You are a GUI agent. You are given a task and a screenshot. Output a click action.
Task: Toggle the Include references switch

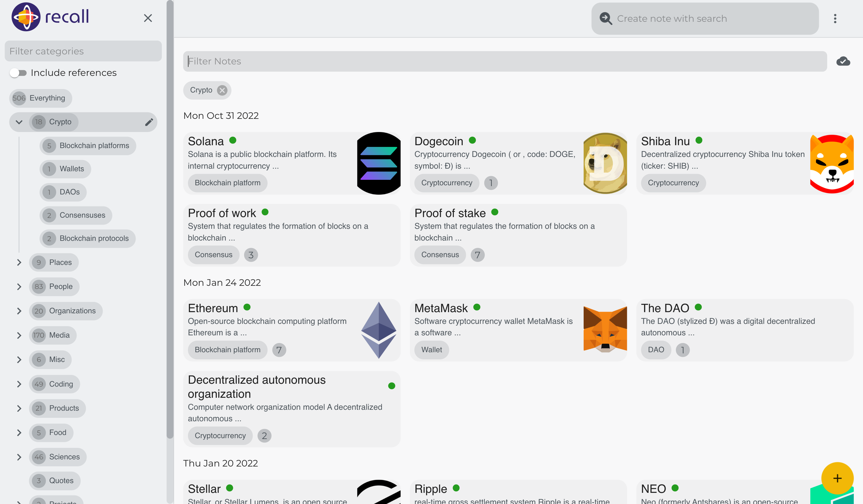18,73
